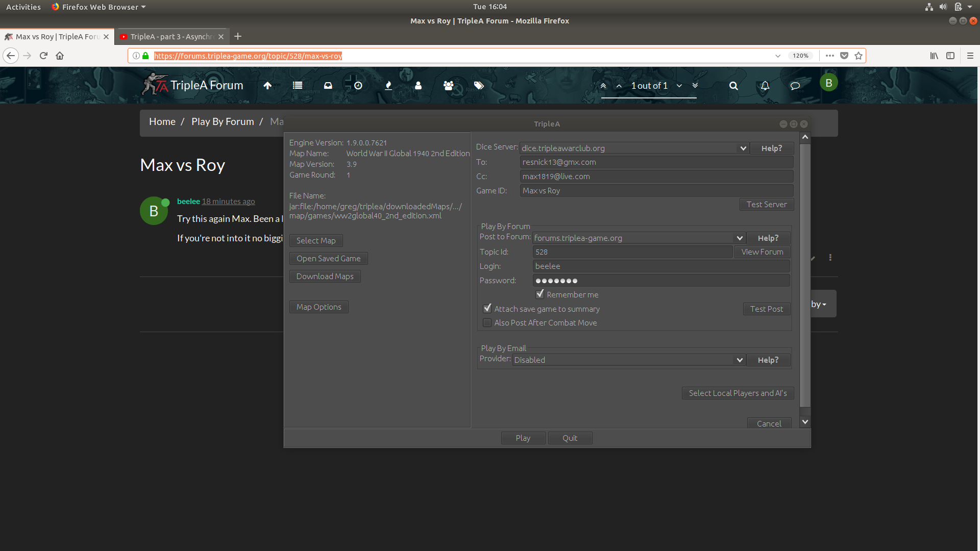The width and height of the screenshot is (980, 551).
Task: Jump to first post double-up arrow
Action: [603, 86]
